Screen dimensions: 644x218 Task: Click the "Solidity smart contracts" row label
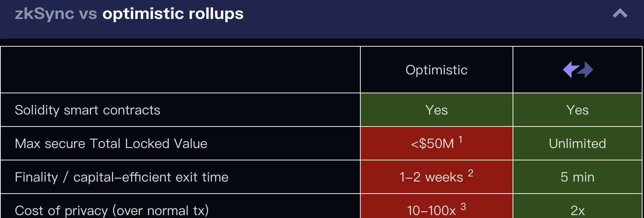pyautogui.click(x=88, y=110)
